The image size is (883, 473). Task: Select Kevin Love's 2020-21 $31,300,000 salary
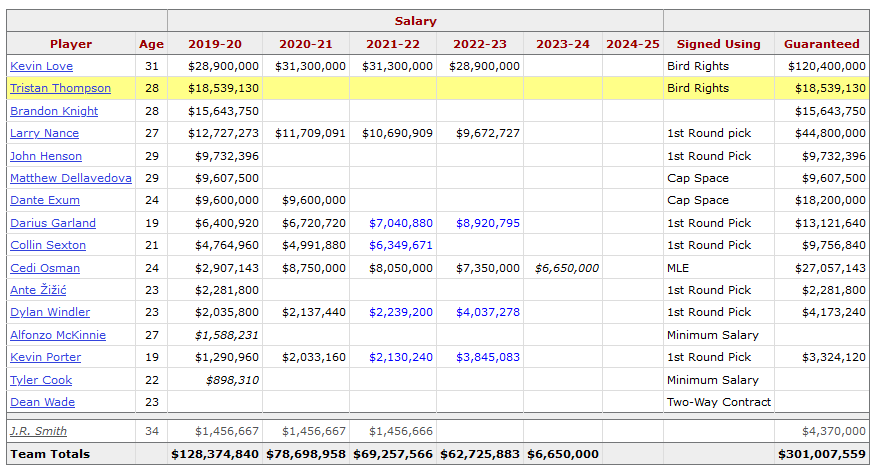[x=310, y=66]
